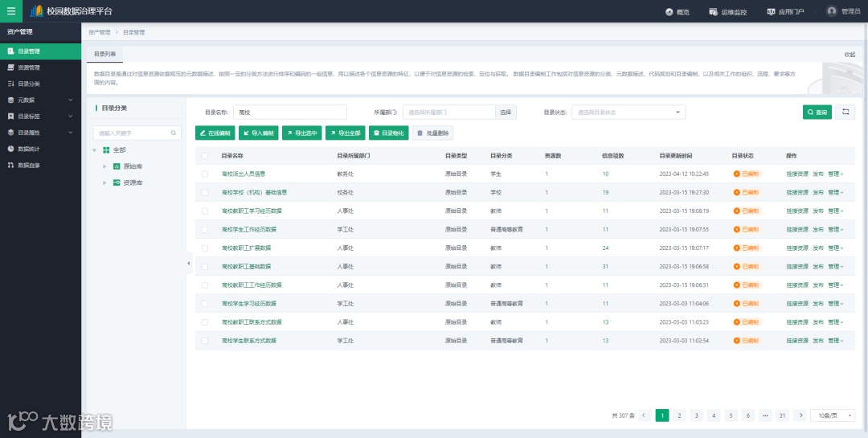Collapse the category panel with arrow handle

coord(188,263)
